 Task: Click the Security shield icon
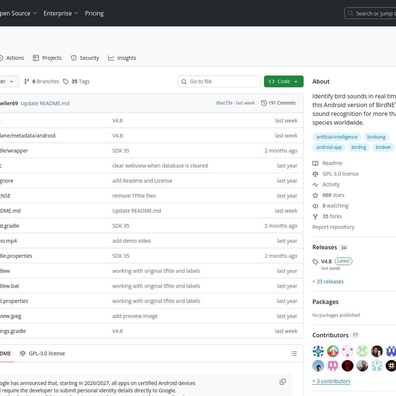click(x=73, y=58)
